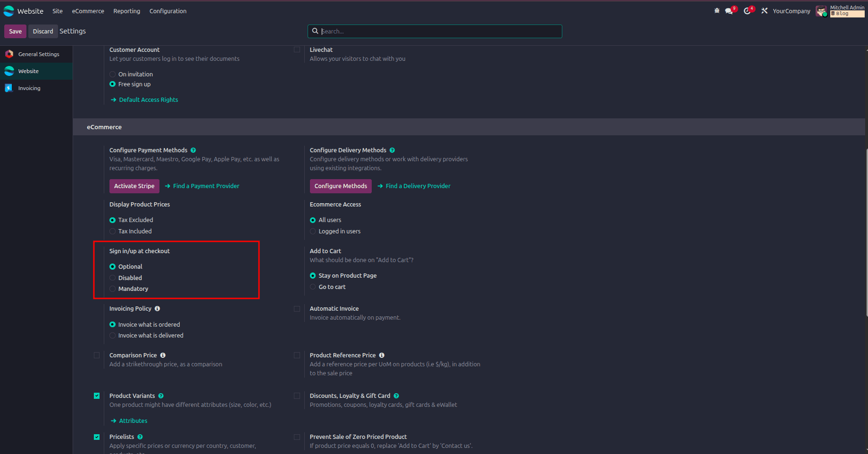This screenshot has width=868, height=454.
Task: Click the Invoicing sidebar icon
Action: [x=9, y=88]
